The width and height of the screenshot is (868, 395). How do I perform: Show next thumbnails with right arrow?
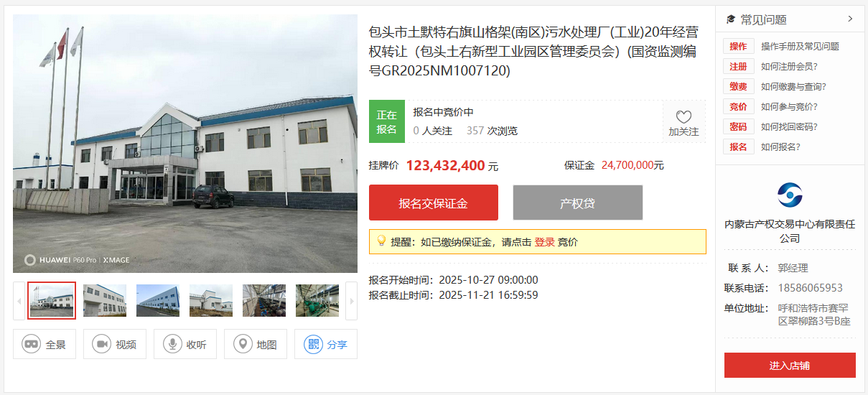click(351, 300)
